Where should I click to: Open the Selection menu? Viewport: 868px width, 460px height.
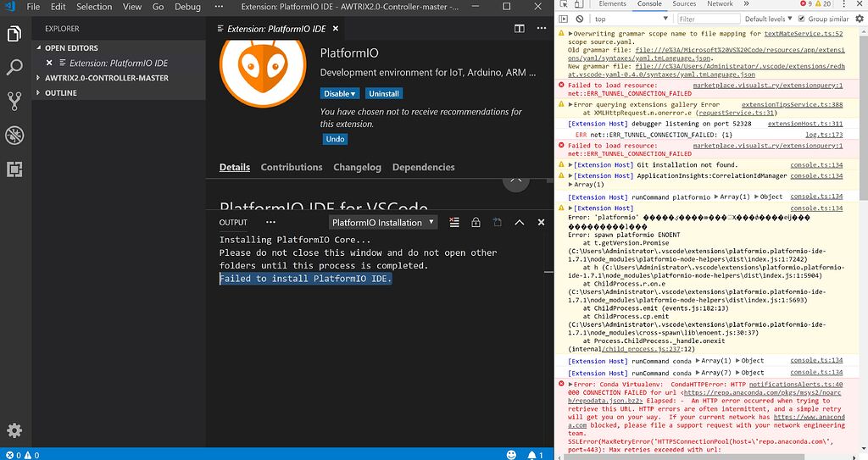94,7
